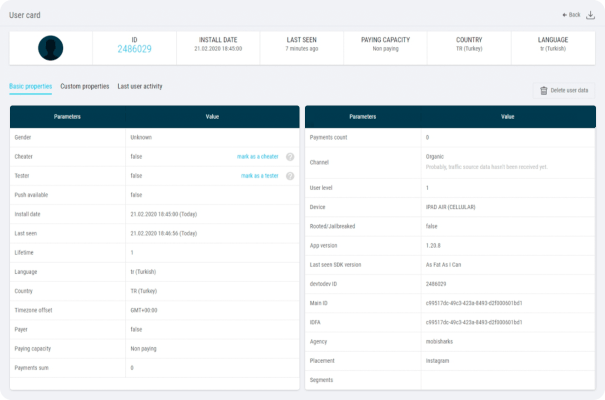Click Value header in the right table

click(x=508, y=117)
